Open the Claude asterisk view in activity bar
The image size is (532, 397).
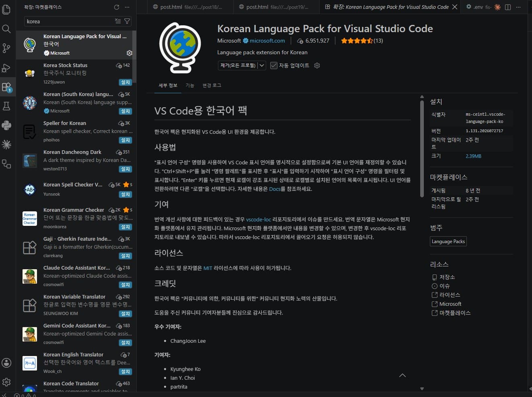tap(6, 145)
